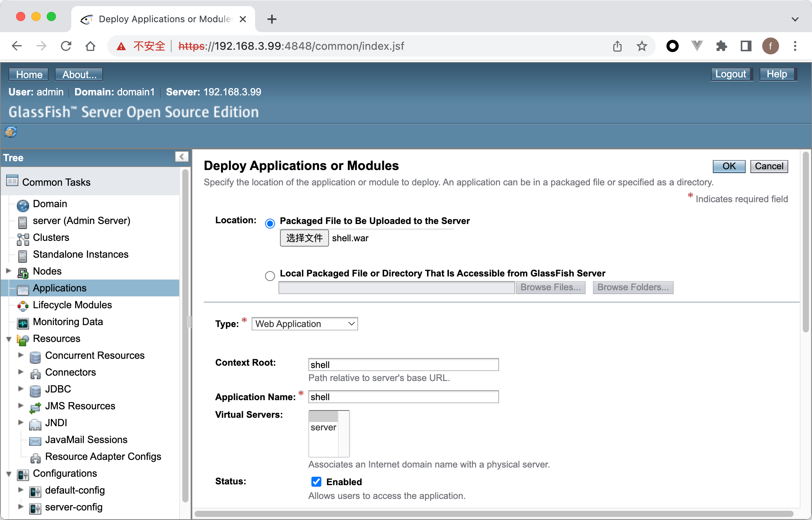This screenshot has height=520, width=812.
Task: Select Applications in the tree
Action: pos(59,288)
